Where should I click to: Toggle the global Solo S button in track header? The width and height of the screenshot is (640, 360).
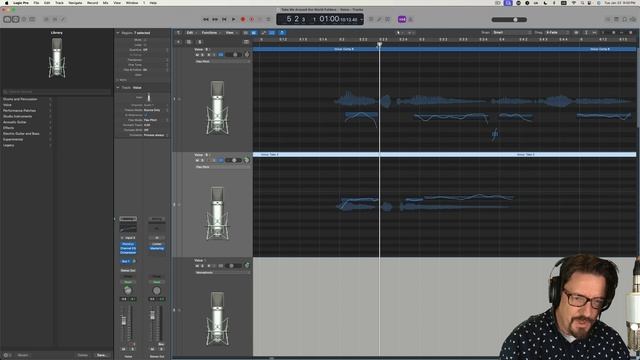click(x=200, y=42)
